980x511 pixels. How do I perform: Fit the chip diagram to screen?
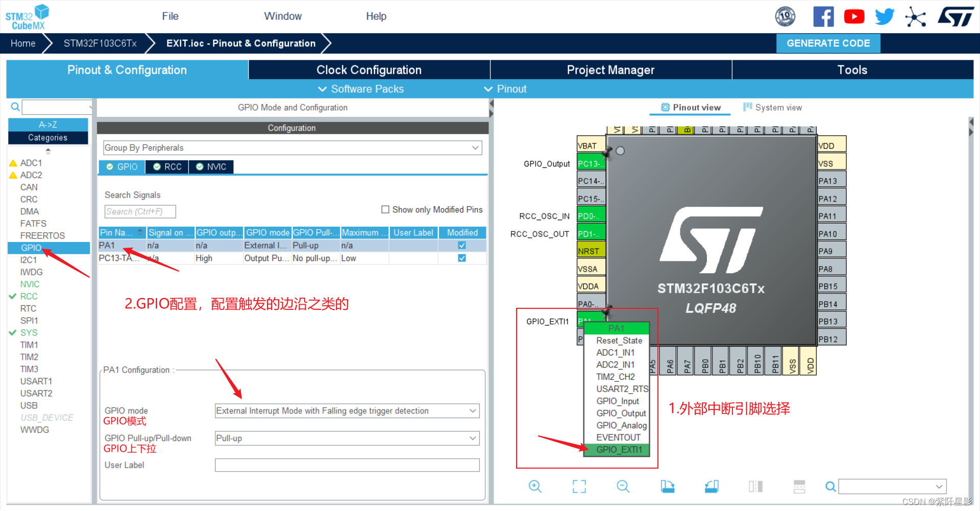579,486
